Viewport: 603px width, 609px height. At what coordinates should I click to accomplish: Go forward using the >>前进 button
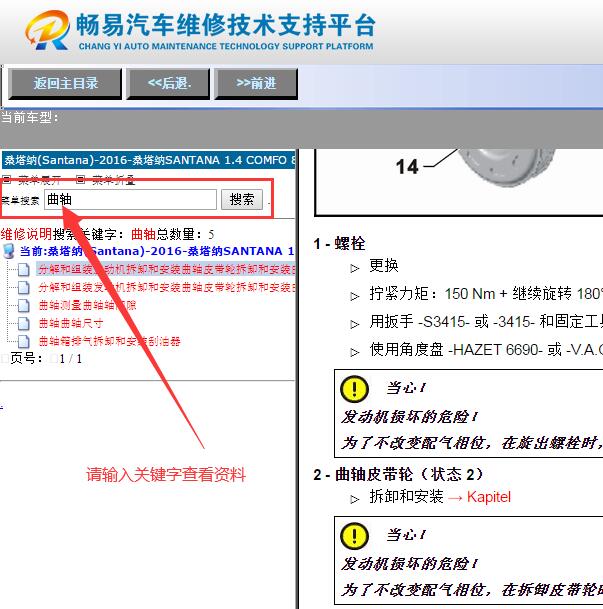tap(256, 84)
